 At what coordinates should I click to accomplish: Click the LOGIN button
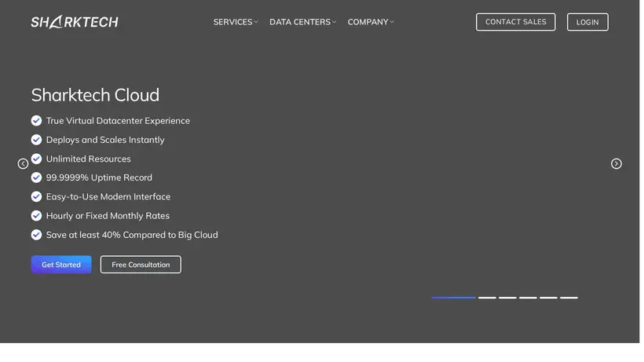(587, 22)
